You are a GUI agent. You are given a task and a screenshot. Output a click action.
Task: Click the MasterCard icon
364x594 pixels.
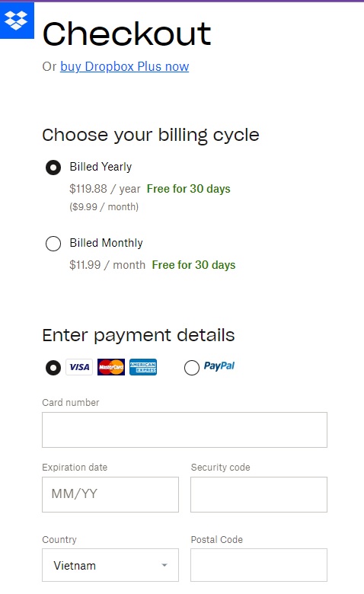click(x=111, y=367)
